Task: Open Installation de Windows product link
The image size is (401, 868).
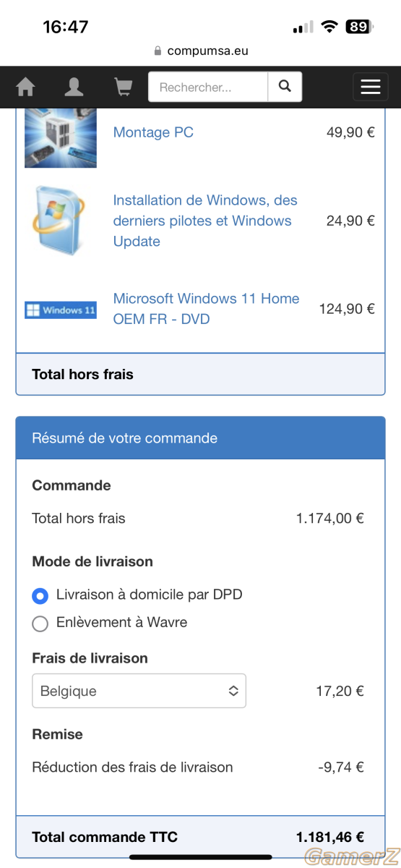Action: 206,221
